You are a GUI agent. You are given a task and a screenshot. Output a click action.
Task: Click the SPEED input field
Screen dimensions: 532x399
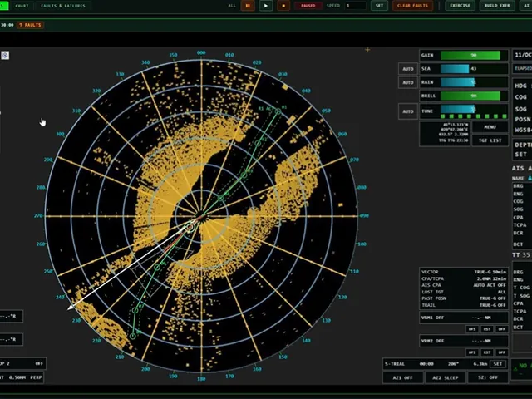pos(355,6)
